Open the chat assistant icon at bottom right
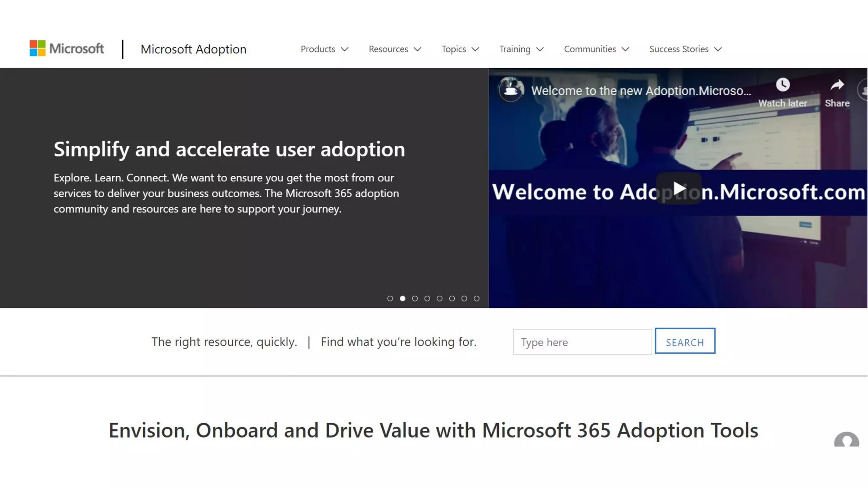The width and height of the screenshot is (868, 488). coord(846,441)
